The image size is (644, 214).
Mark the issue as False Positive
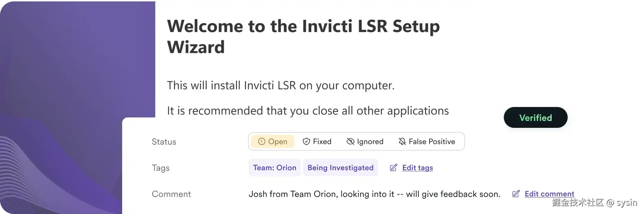click(x=427, y=141)
